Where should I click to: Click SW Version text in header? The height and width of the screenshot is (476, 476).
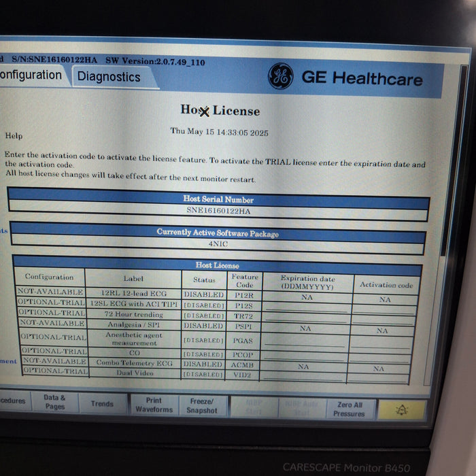155,61
